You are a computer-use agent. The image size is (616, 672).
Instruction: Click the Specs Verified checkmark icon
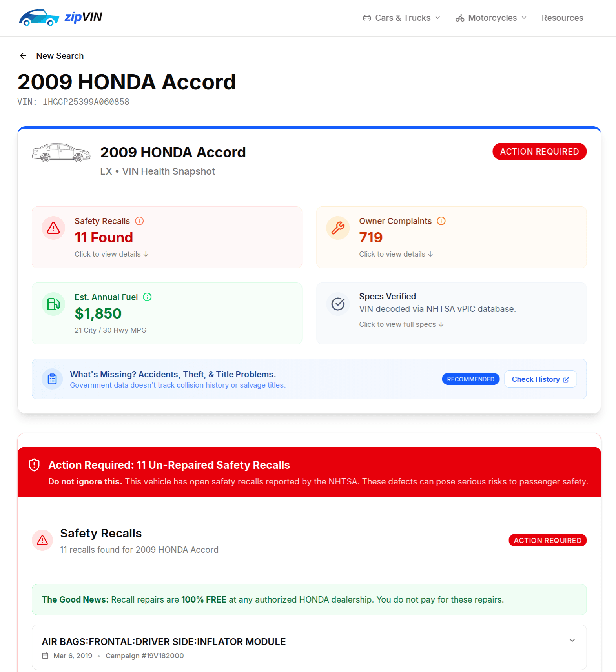pyautogui.click(x=337, y=304)
